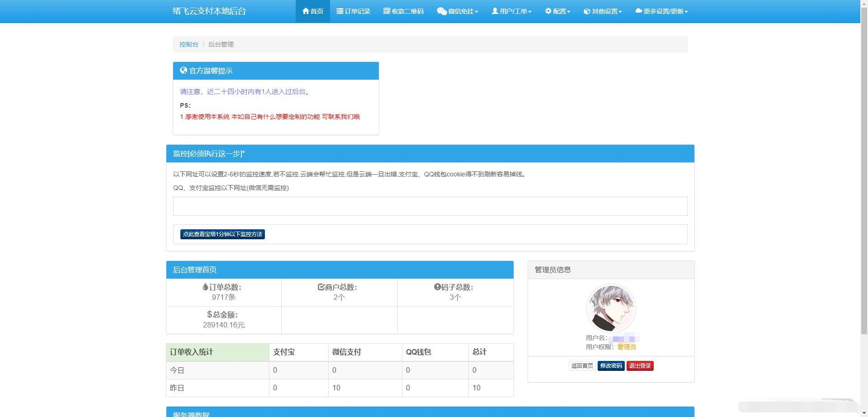Click the list icon beside 订单记录
The height and width of the screenshot is (417, 868).
point(340,11)
